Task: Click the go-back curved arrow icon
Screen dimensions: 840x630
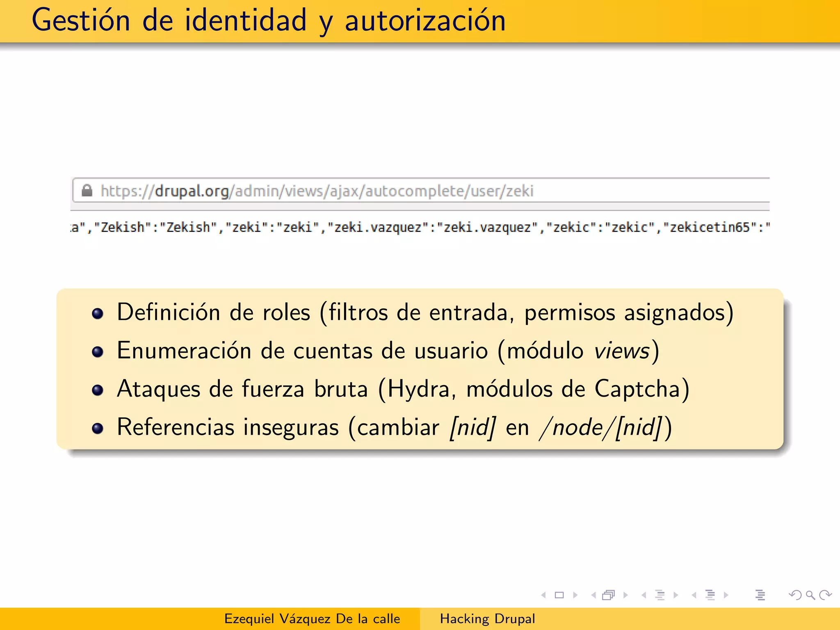Action: click(795, 595)
